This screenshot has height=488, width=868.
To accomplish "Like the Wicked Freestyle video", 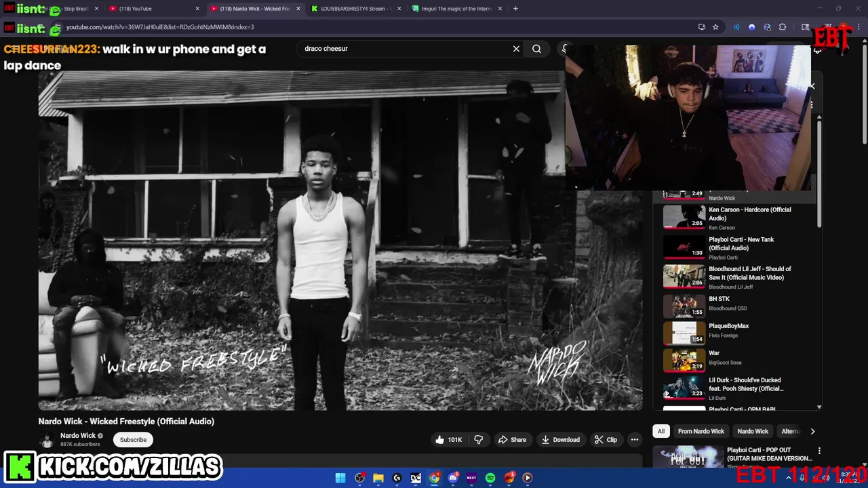I will point(448,440).
